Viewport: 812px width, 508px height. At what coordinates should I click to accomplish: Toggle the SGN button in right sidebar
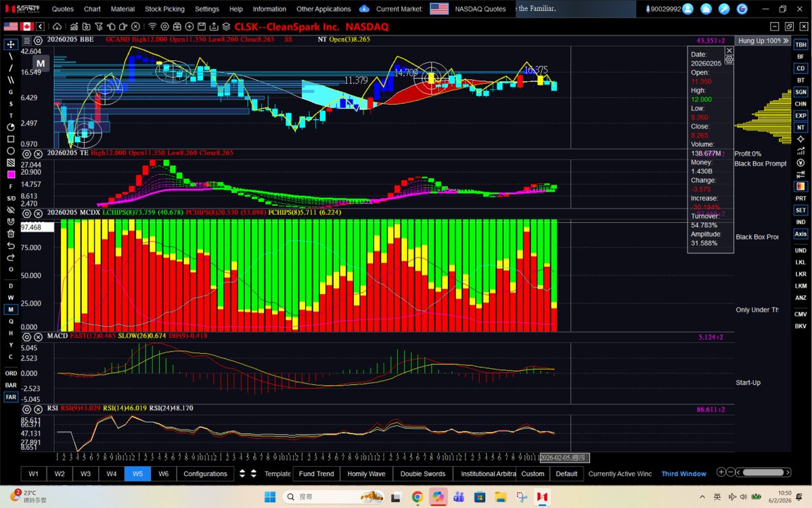click(800, 91)
